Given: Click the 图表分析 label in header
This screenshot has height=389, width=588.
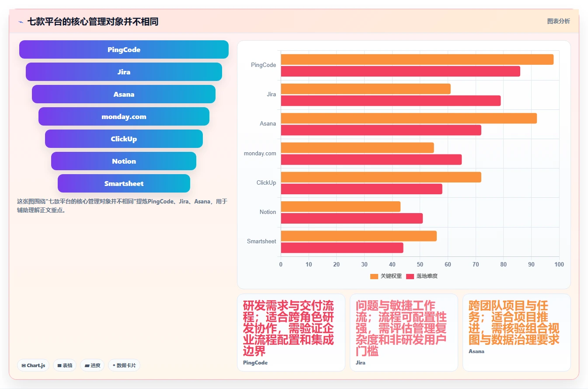Looking at the screenshot, I should pyautogui.click(x=558, y=21).
